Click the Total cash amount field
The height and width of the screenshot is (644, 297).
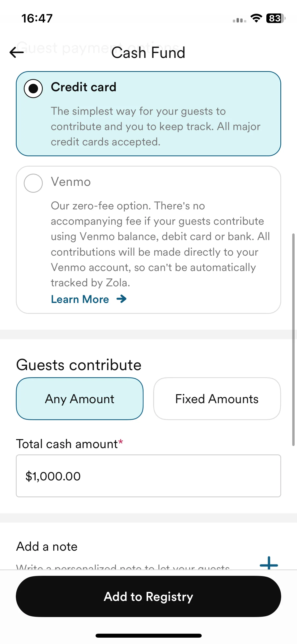click(148, 476)
